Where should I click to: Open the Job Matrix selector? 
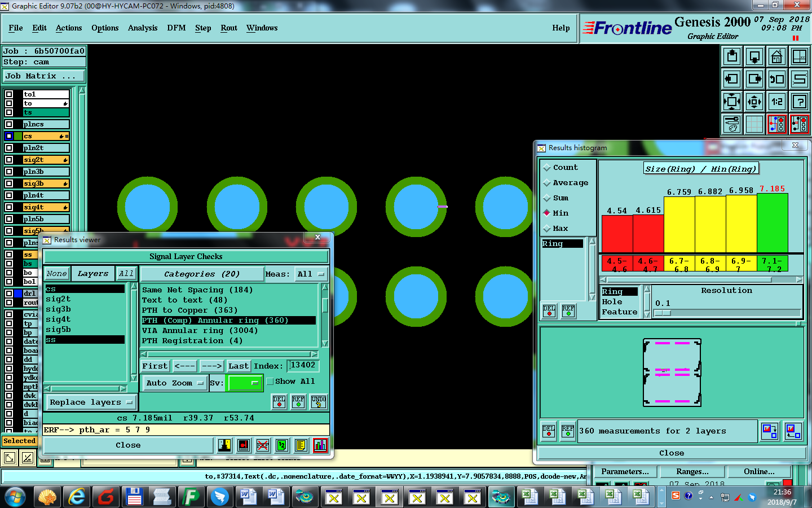44,76
